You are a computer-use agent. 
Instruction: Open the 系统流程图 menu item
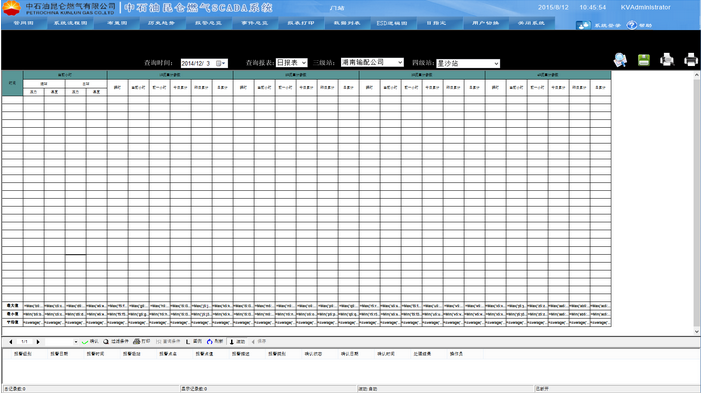[x=70, y=23]
